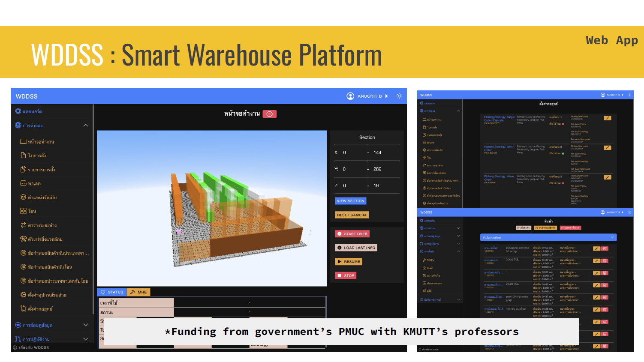Select พาเลท pallet icon in sidebar
The height and width of the screenshot is (362, 644).
[23, 183]
